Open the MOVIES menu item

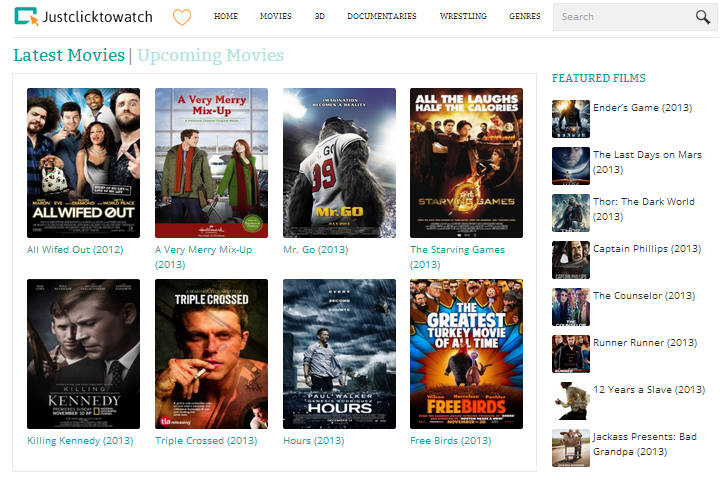275,16
